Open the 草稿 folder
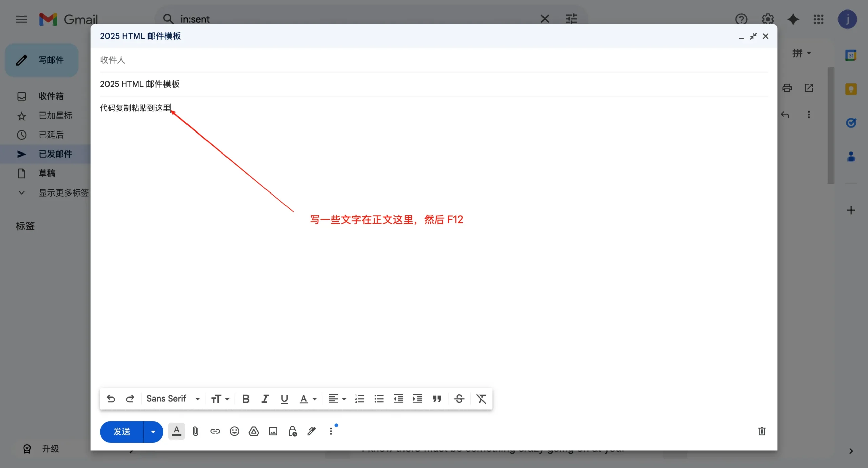 [x=47, y=173]
